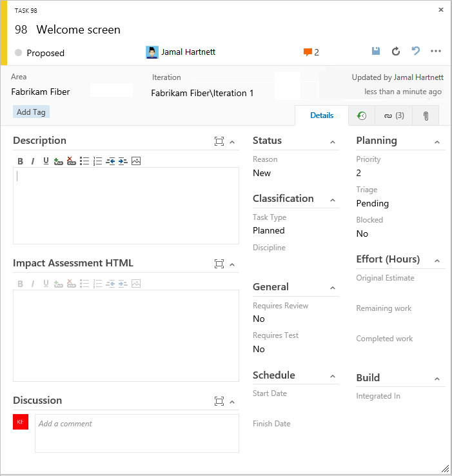Open the Links tab showing (3)
Screen dimensions: 452x476
coord(394,115)
